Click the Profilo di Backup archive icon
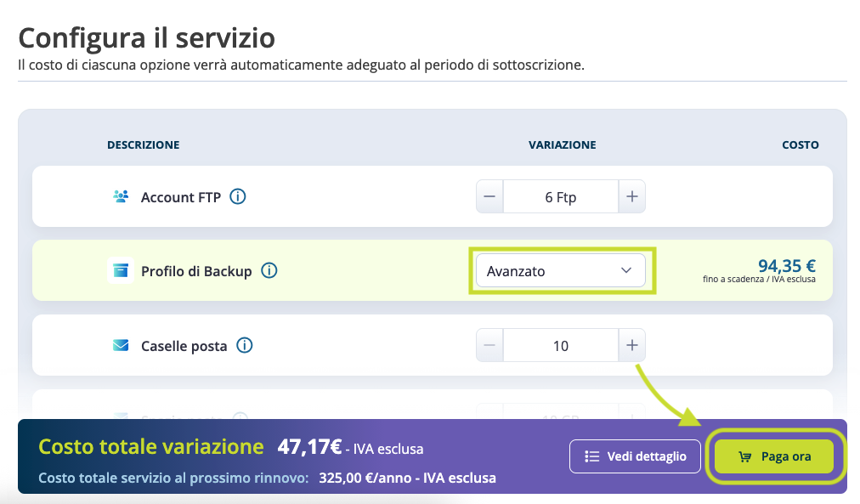 pyautogui.click(x=121, y=271)
